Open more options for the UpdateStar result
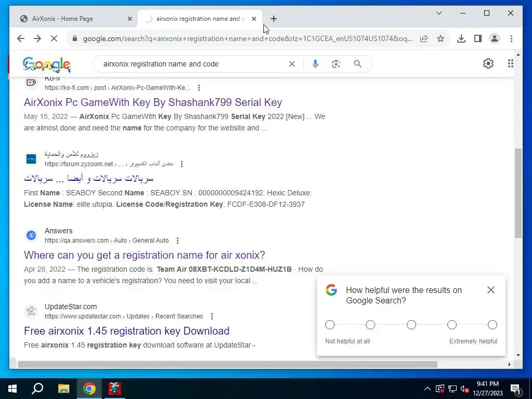Image resolution: width=532 pixels, height=399 pixels. (x=212, y=316)
